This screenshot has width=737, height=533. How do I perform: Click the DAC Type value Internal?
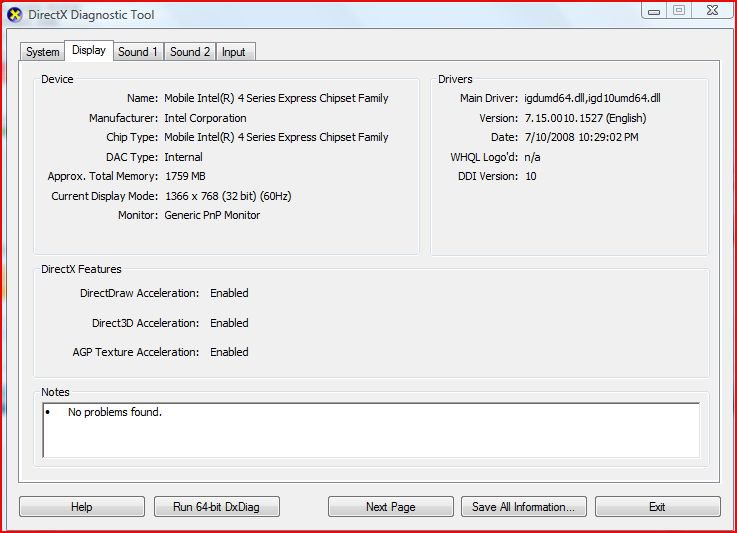(x=183, y=157)
